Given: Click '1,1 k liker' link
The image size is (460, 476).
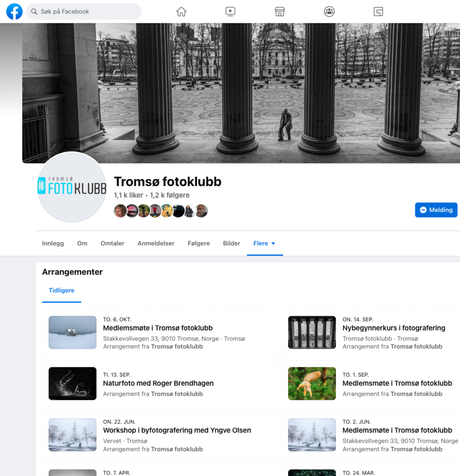Looking at the screenshot, I should coord(128,195).
